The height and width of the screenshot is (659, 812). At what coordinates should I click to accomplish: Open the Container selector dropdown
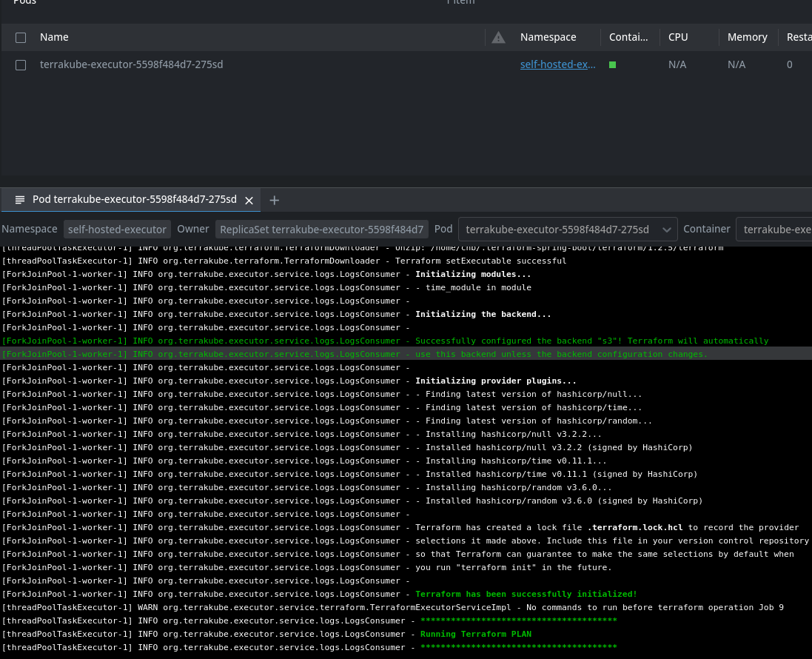(776, 230)
